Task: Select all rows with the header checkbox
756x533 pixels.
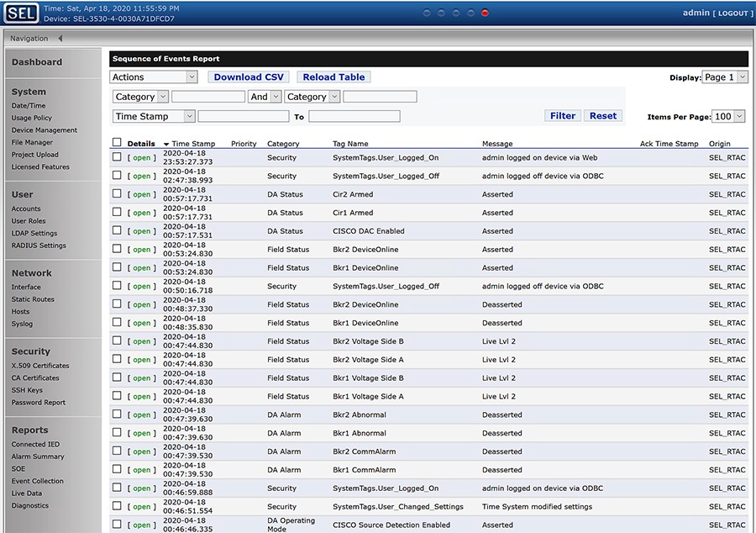Action: pyautogui.click(x=117, y=142)
